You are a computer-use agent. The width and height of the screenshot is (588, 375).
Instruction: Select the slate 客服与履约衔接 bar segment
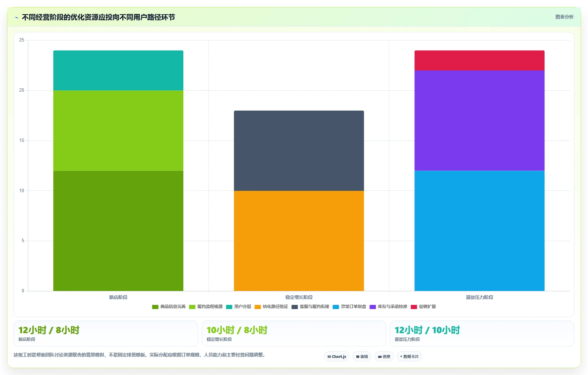299,151
